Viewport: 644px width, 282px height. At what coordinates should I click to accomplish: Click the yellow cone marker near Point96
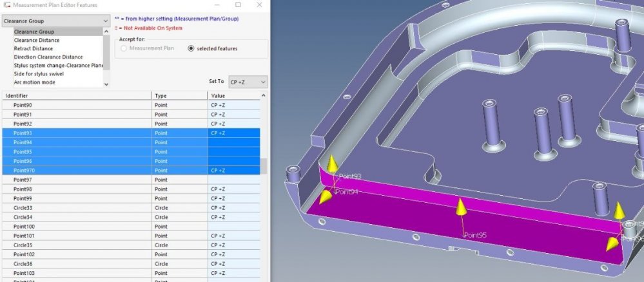pos(610,243)
